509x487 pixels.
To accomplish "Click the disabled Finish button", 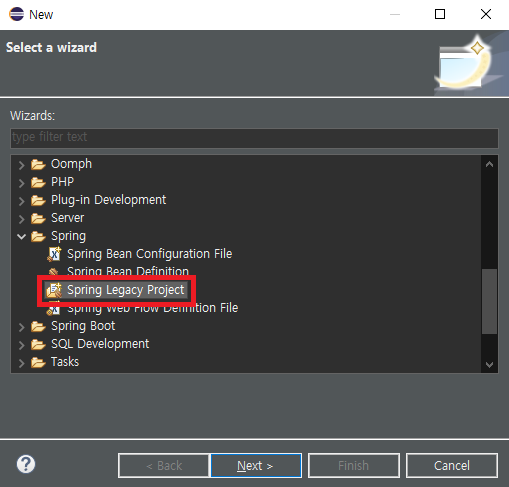I will [354, 465].
